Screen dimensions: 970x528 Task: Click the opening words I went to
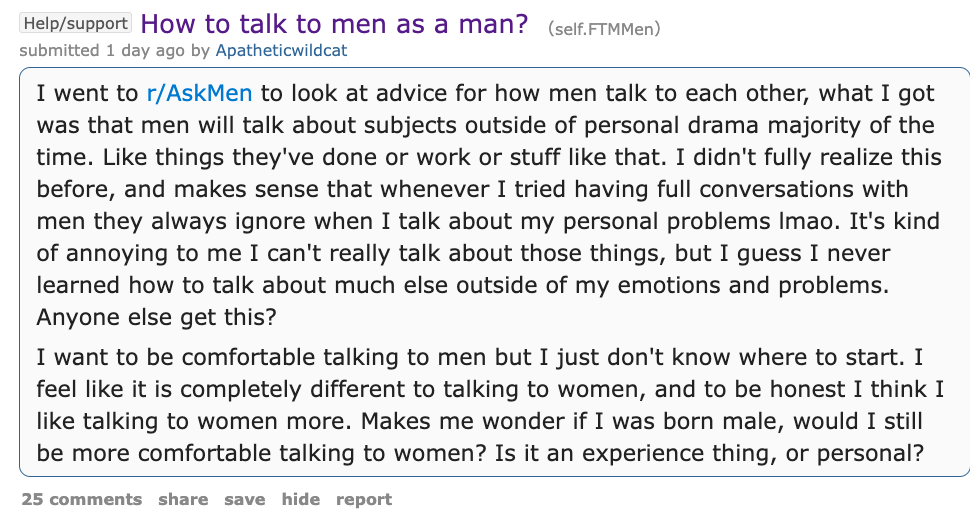[87, 93]
